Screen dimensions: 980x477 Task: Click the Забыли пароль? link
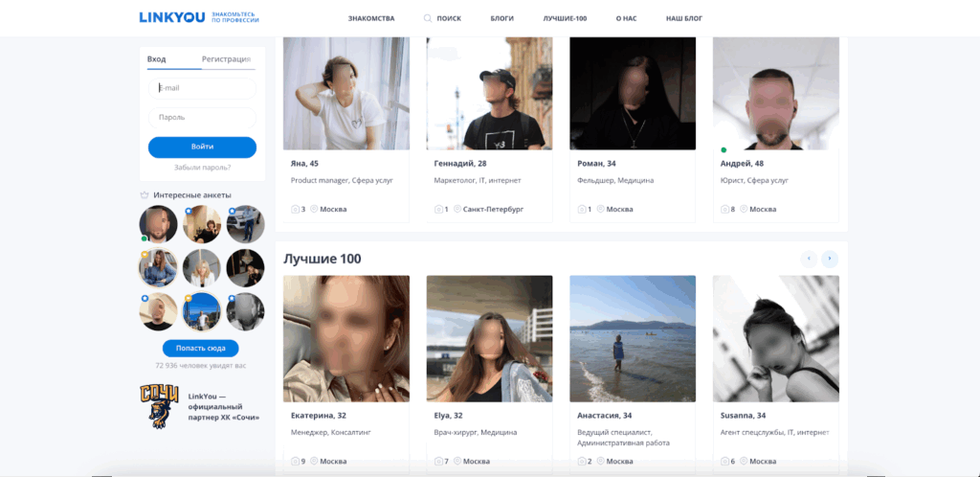202,168
